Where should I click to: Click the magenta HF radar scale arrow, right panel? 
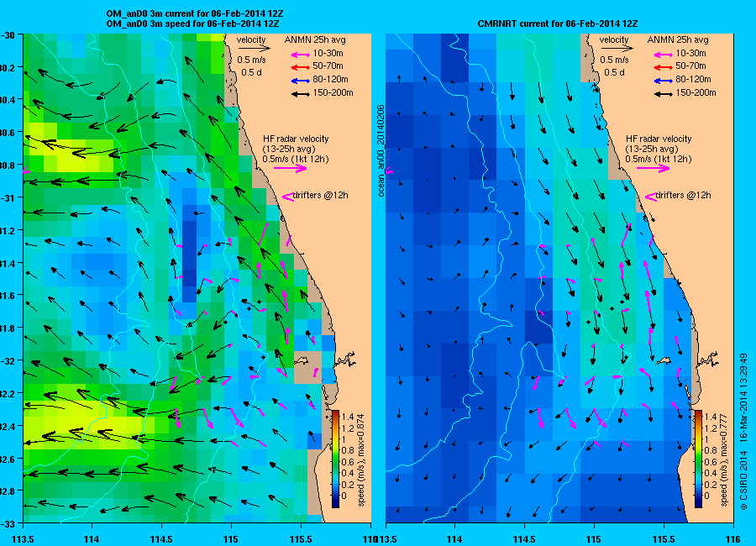[653, 168]
